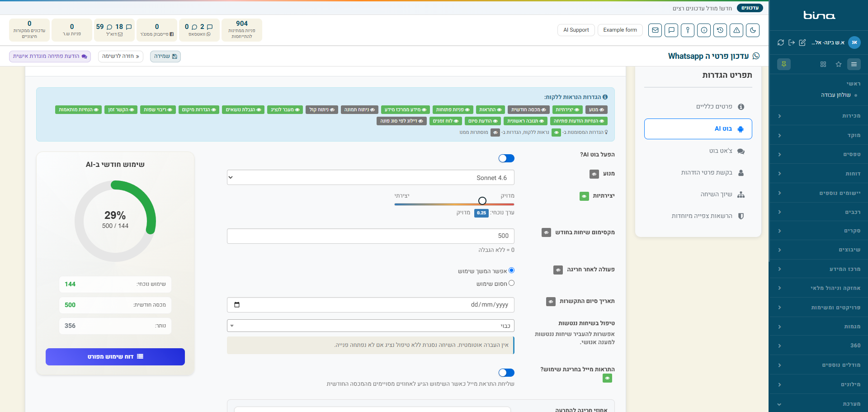868x412 pixels.
Task: Open the abandoned conversations כבוי dropdown
Action: (371, 326)
